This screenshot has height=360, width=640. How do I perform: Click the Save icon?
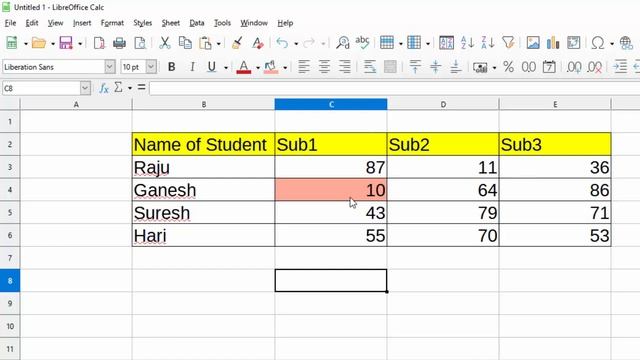pos(66,42)
